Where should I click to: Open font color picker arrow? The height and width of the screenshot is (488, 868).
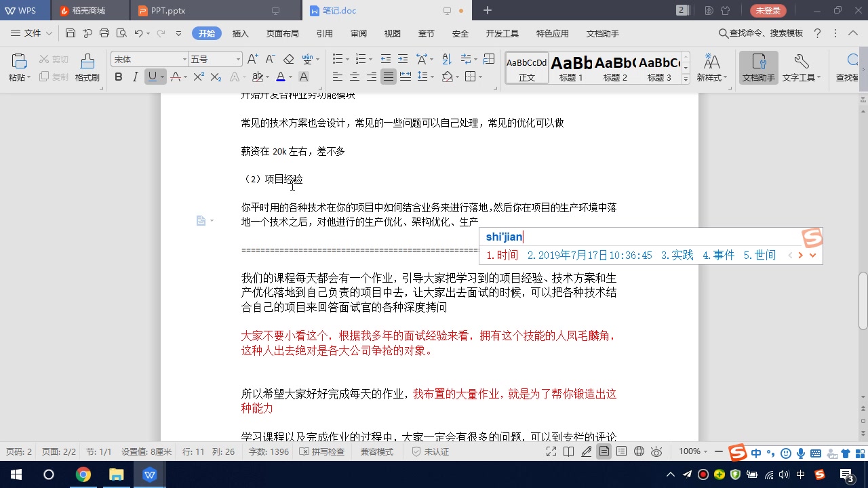point(290,77)
